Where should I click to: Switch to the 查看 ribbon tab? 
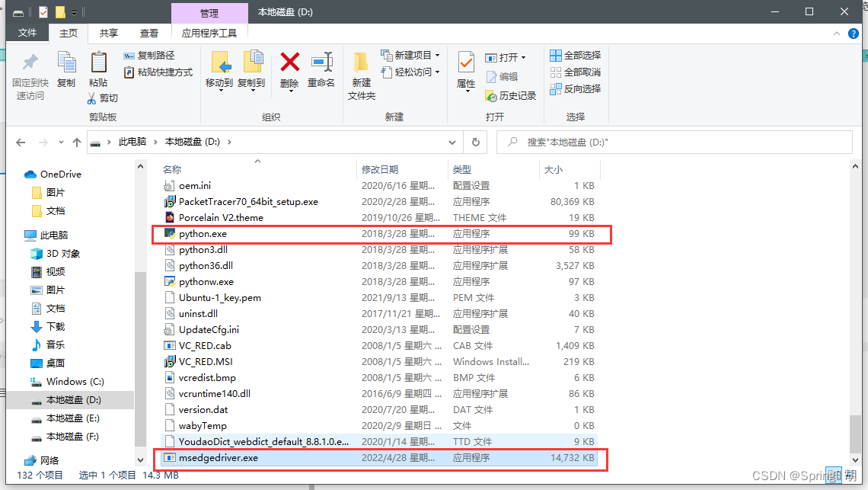149,33
